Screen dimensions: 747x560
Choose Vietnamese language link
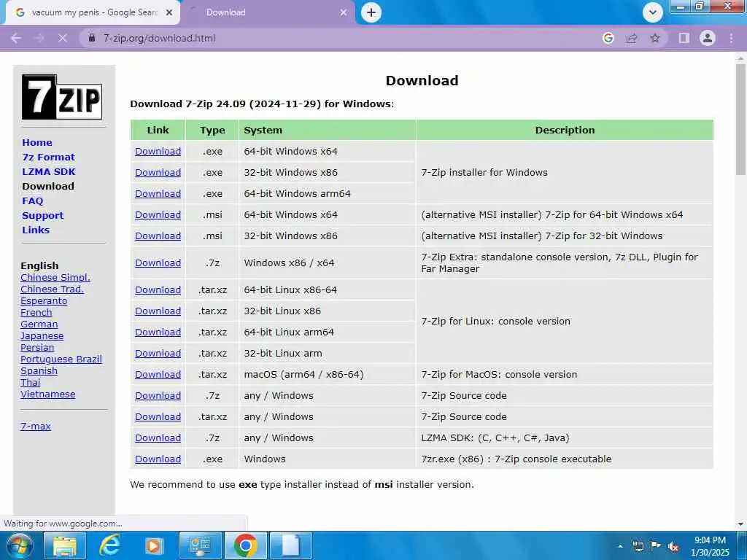tap(47, 394)
